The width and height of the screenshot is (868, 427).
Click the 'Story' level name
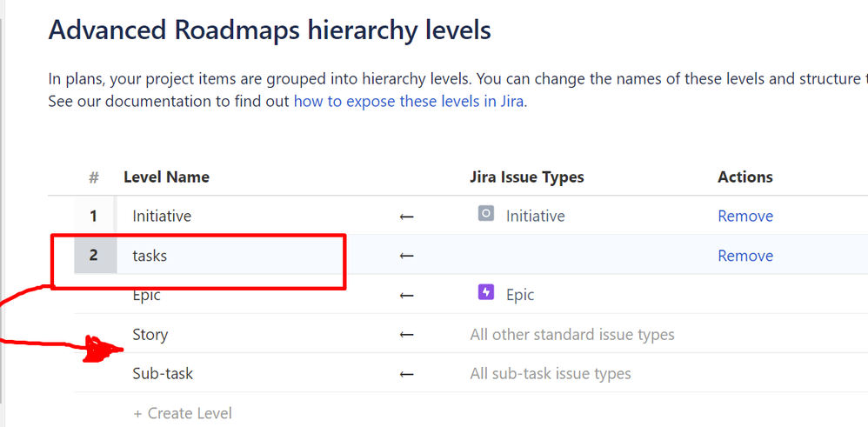(x=150, y=335)
